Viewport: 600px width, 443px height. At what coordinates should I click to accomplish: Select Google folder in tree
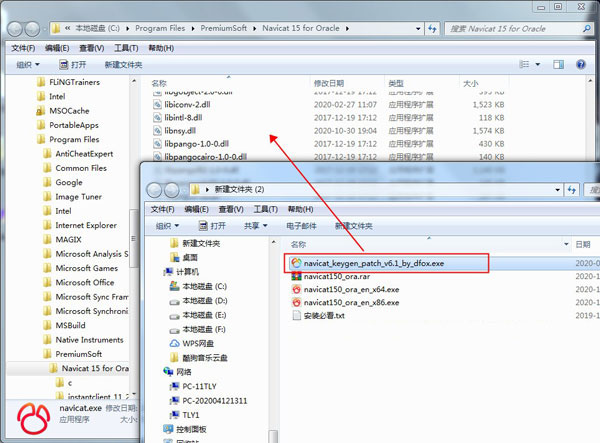click(69, 182)
